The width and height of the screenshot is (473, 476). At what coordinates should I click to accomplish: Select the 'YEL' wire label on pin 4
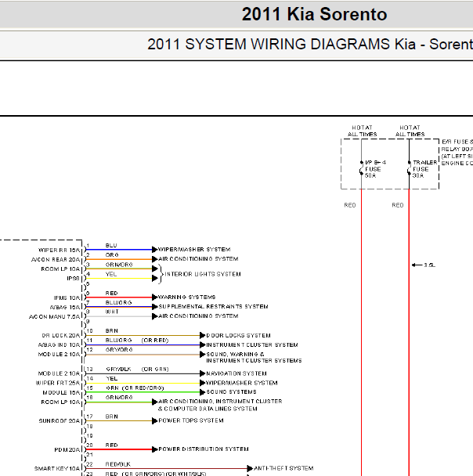[x=111, y=274]
